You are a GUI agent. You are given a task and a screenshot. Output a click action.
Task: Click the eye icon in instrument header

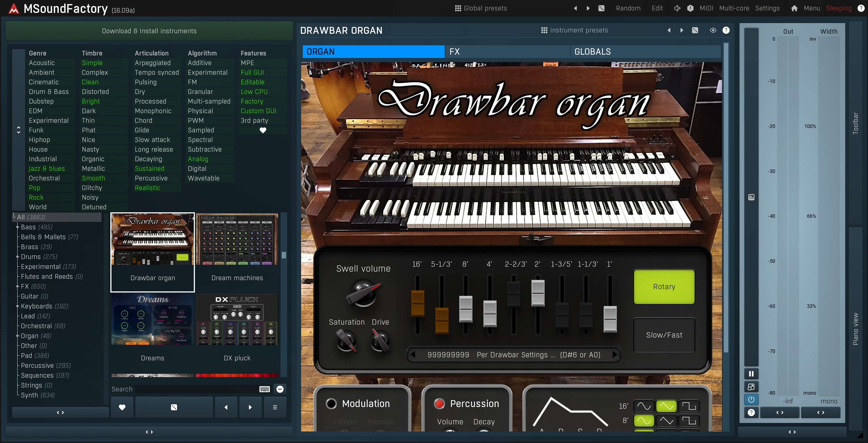[713, 30]
